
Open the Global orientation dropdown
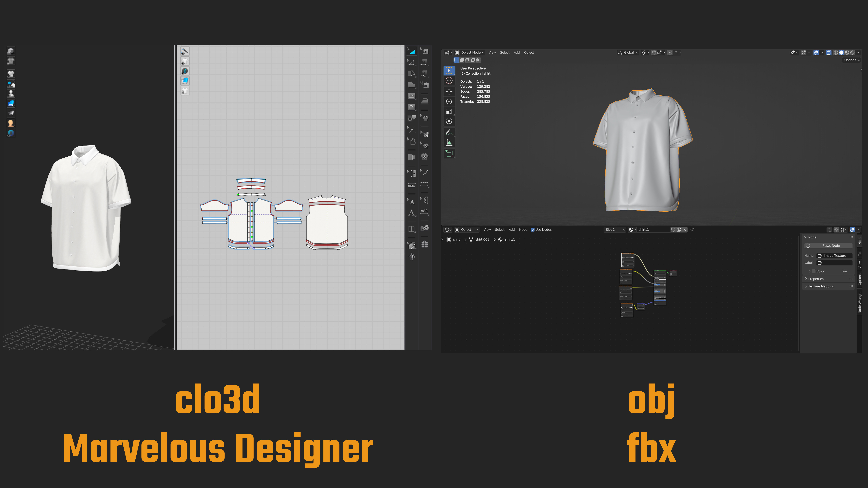click(628, 52)
